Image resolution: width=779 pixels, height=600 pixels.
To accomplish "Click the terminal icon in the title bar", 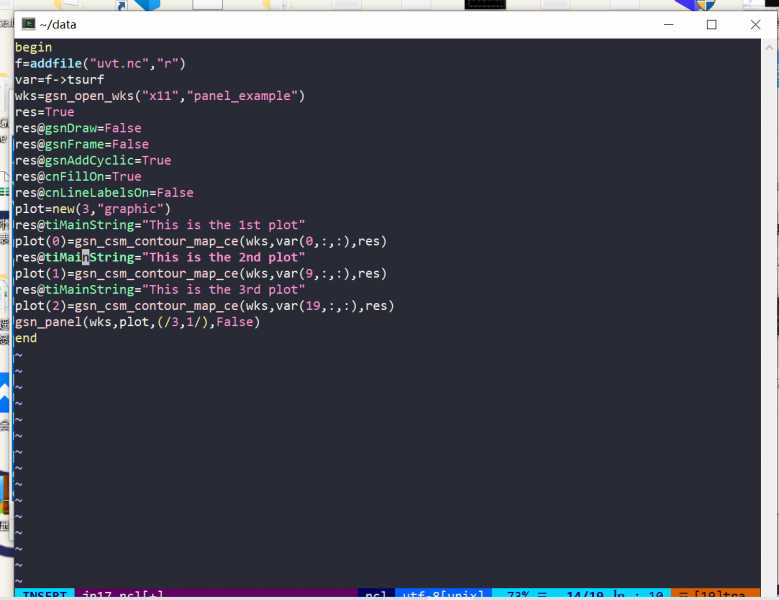I will click(29, 24).
